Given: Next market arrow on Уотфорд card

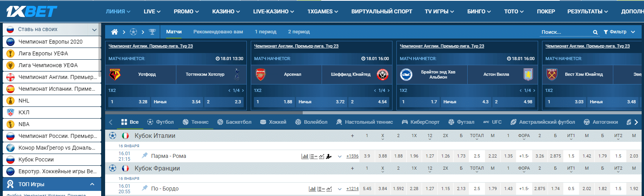Looking at the screenshot, I should point(243,90).
